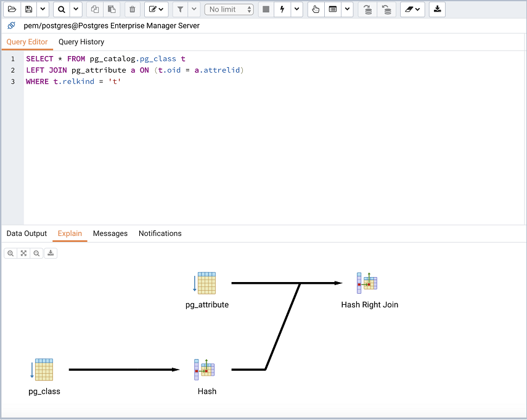Execute query with the lightning icon
Viewport: 527px width, 420px height.
(x=282, y=9)
